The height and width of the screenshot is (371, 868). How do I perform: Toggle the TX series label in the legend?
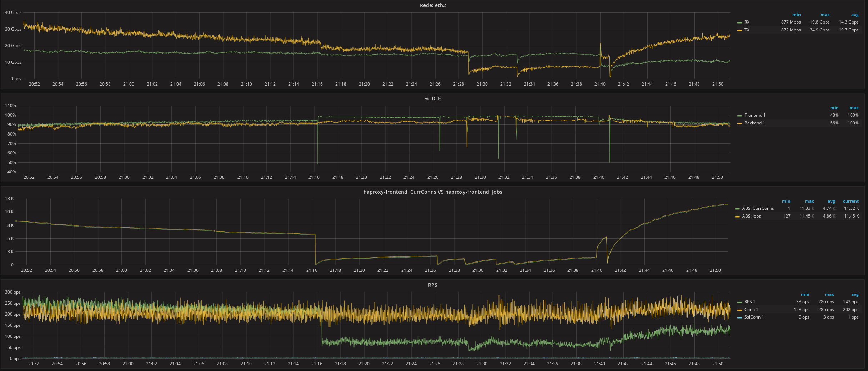[747, 30]
